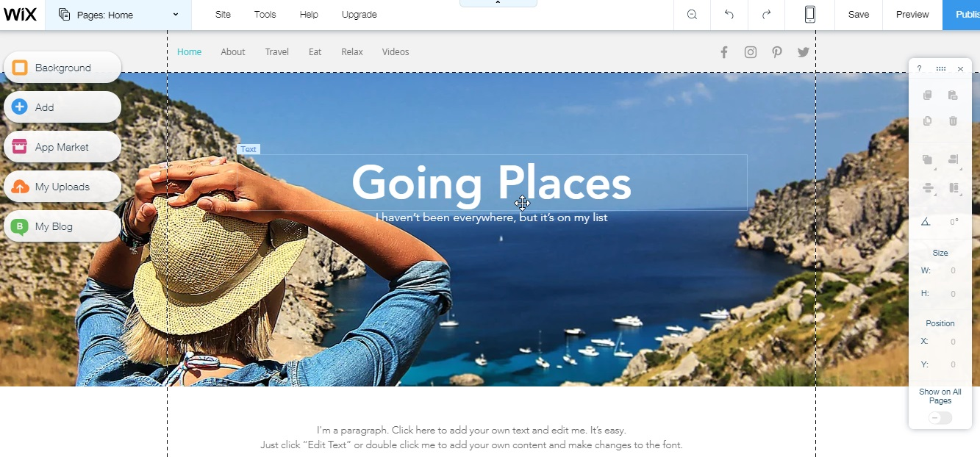Screen dimensions: 980x457
Task: Click the redo arrow icon
Action: tap(766, 15)
